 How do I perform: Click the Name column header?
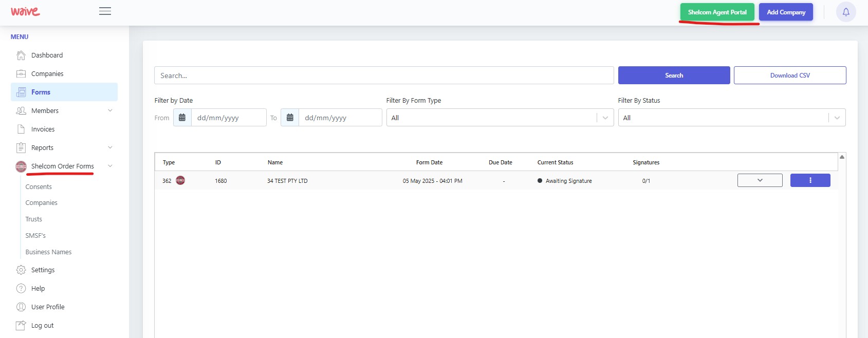click(x=275, y=162)
